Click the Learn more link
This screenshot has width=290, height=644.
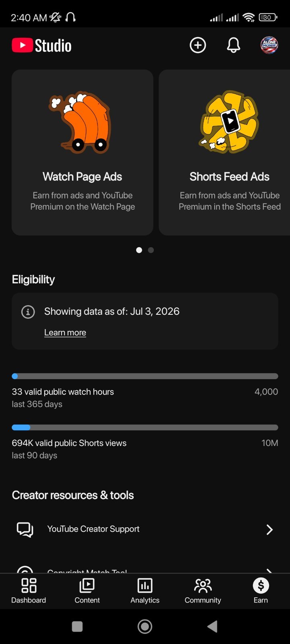pyautogui.click(x=65, y=332)
